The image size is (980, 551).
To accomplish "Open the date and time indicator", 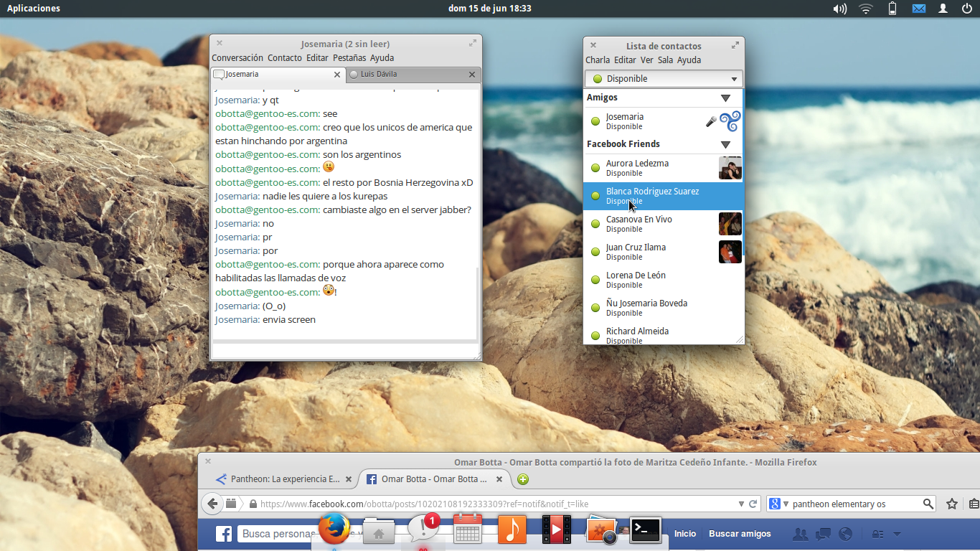I will (x=490, y=9).
